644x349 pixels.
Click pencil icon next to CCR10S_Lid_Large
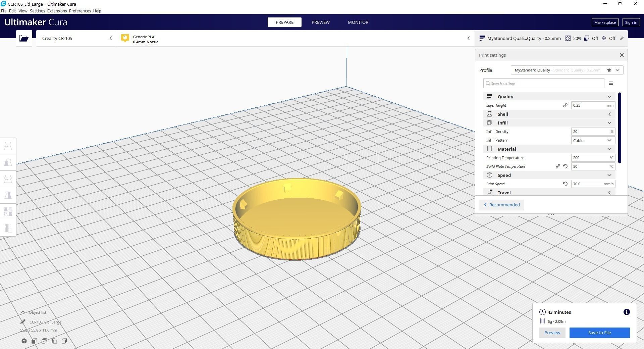[x=23, y=322]
